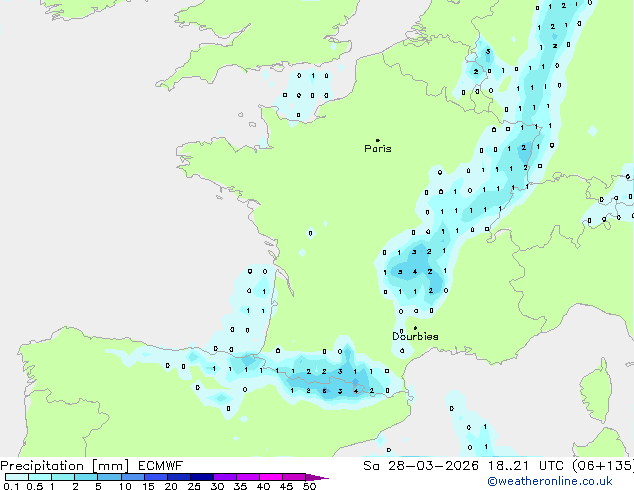Click the over-50 mm arrow tip of legend

[317, 477]
